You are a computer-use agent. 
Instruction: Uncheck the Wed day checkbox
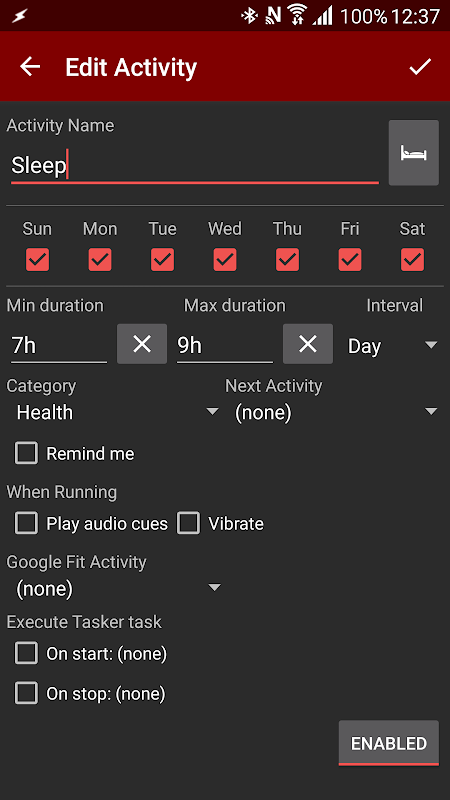click(224, 260)
